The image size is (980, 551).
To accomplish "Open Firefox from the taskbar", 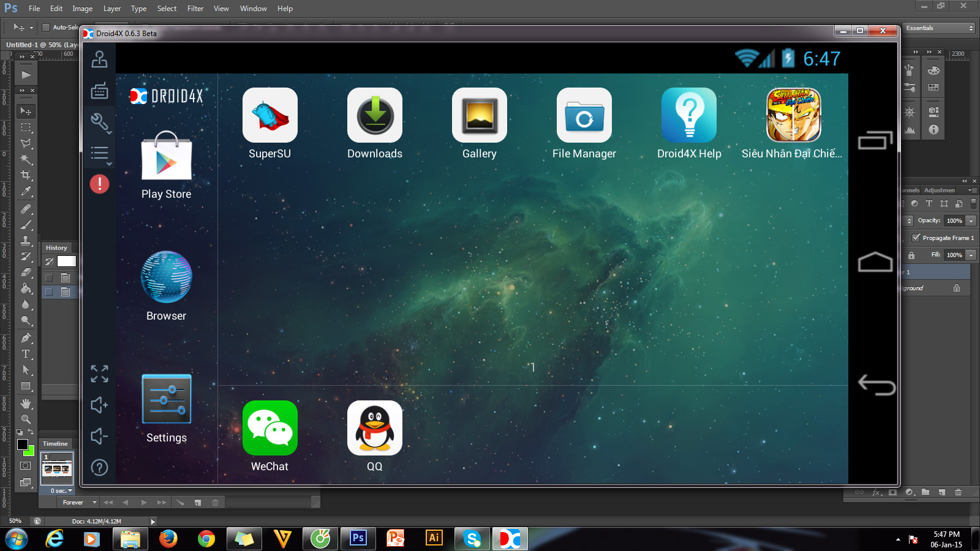I will (168, 539).
